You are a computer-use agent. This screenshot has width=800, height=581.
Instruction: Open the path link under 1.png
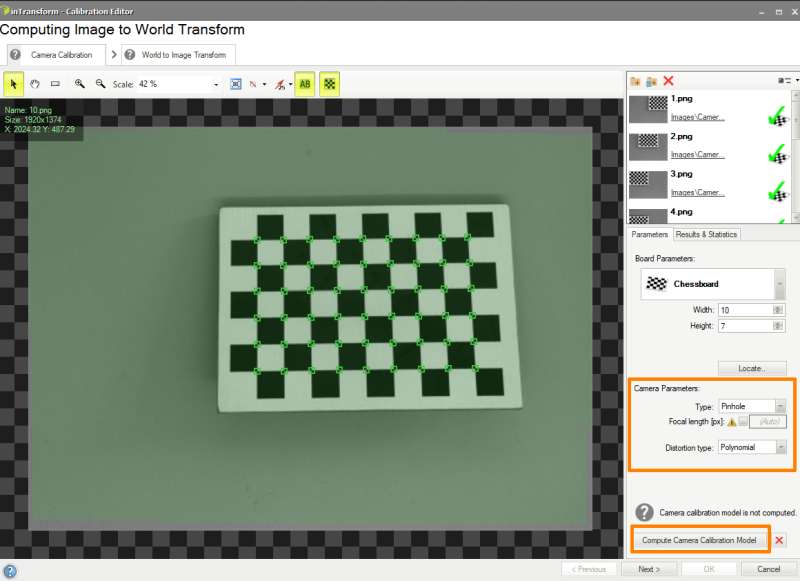pos(697,117)
